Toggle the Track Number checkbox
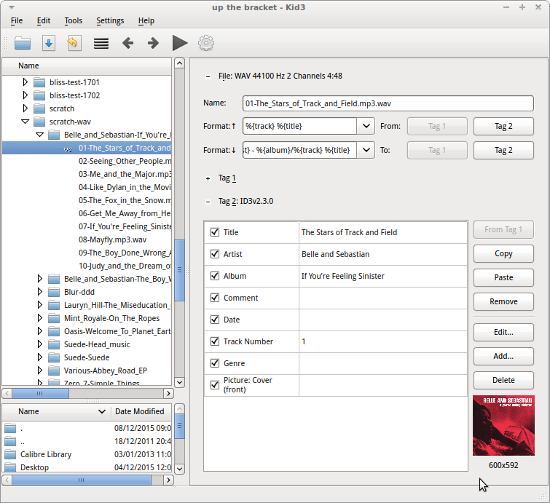Image resolution: width=550 pixels, height=503 pixels. (214, 341)
